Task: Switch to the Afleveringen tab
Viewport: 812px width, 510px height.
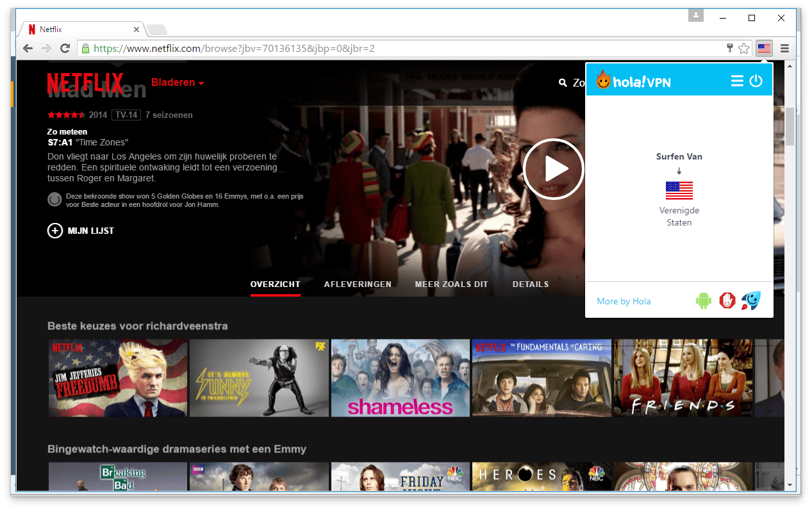Action: click(x=358, y=284)
